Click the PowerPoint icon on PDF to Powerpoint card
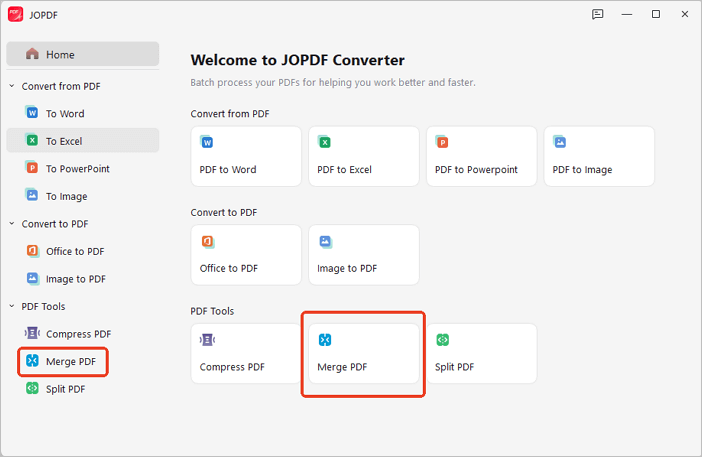The image size is (702, 457). click(442, 142)
